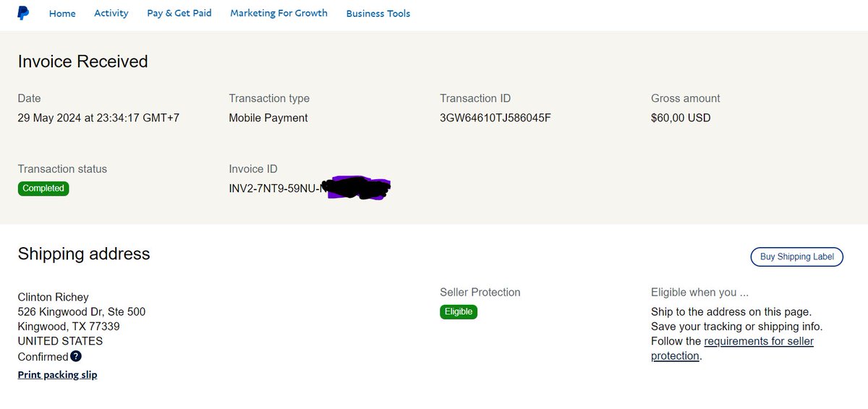Image resolution: width=868 pixels, height=409 pixels.
Task: Click the PayPal logo icon
Action: click(x=24, y=12)
